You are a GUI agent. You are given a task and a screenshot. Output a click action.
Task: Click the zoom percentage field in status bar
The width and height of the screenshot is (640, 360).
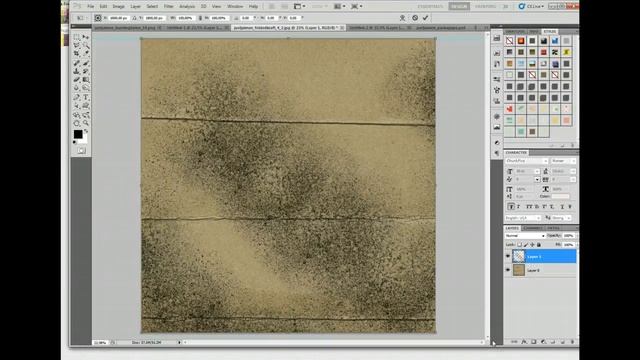(x=100, y=342)
